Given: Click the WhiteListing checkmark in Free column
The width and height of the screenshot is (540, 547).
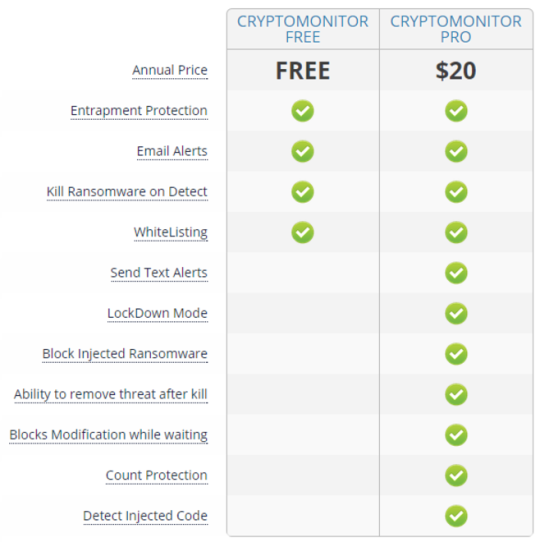Looking at the screenshot, I should pyautogui.click(x=302, y=232).
